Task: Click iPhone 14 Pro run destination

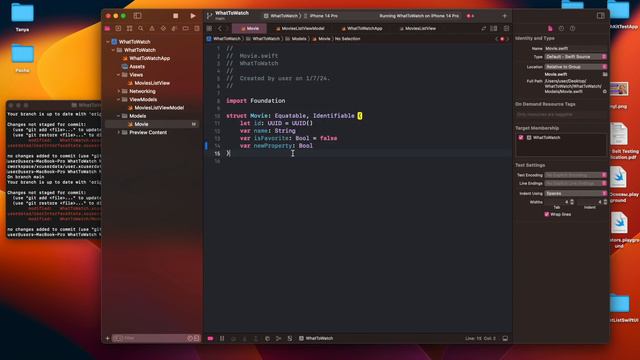Action: 321,16
